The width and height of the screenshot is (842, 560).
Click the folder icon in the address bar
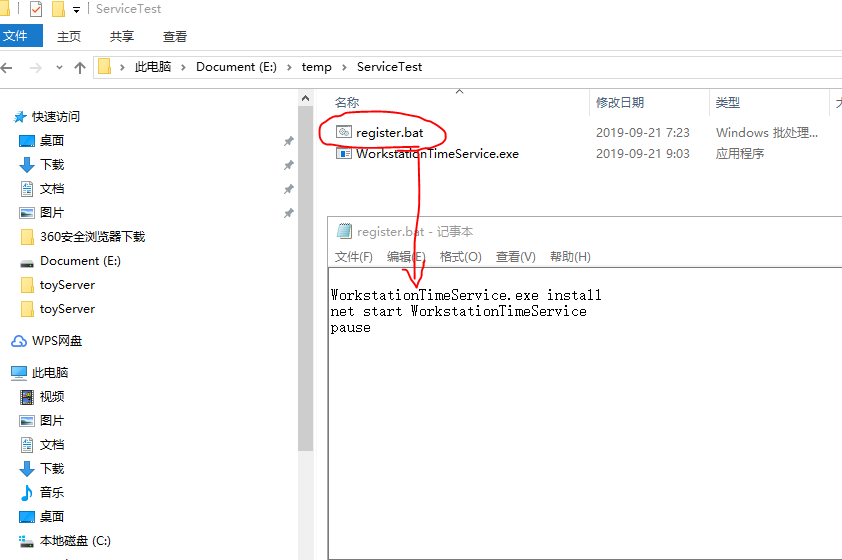(x=104, y=67)
